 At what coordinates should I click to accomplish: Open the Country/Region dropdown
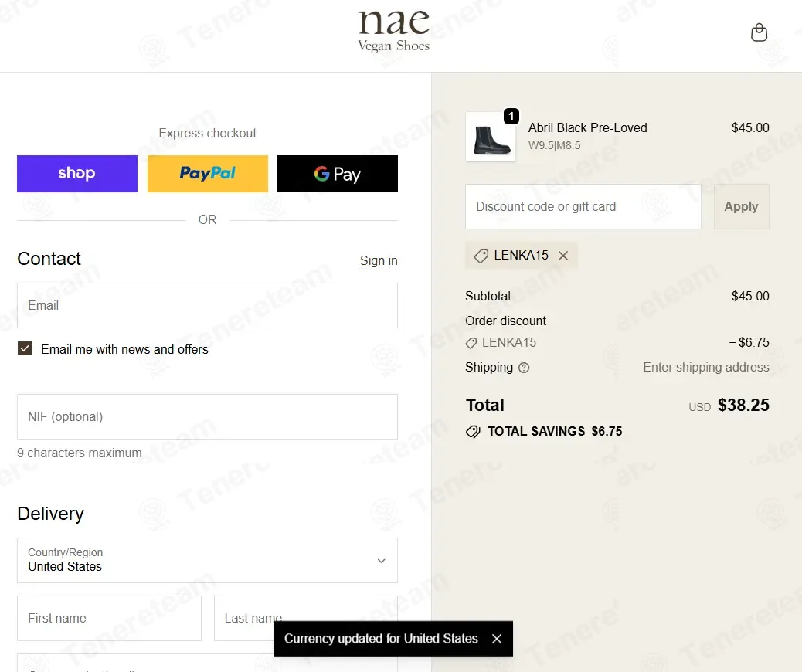pos(207,560)
